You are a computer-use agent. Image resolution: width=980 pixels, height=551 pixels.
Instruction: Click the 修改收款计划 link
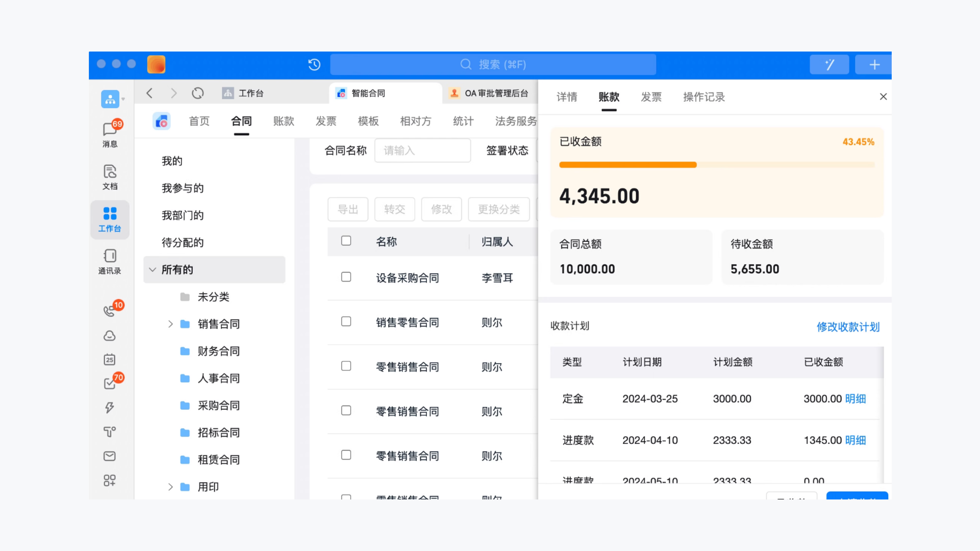point(848,327)
